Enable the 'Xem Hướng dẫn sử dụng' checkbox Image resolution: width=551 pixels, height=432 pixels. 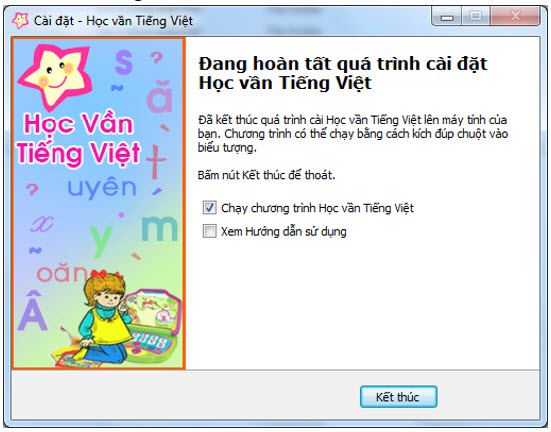[209, 231]
